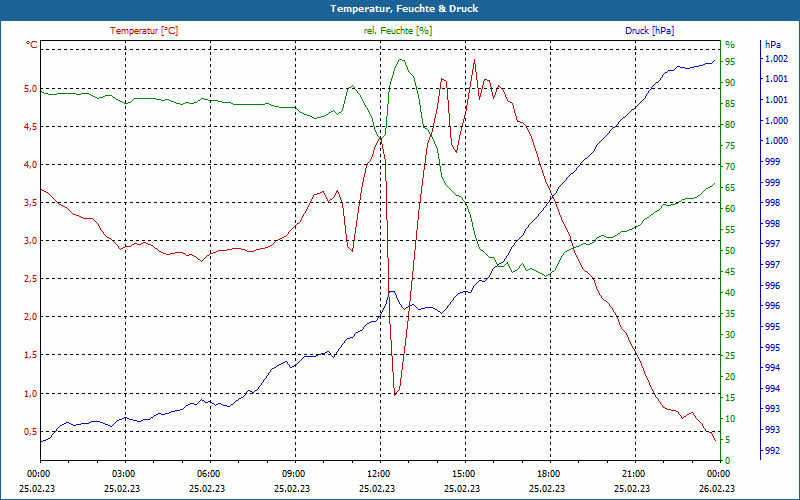Image resolution: width=800 pixels, height=500 pixels.
Task: Click the green 0 at humidity axis bottom
Action: [728, 460]
